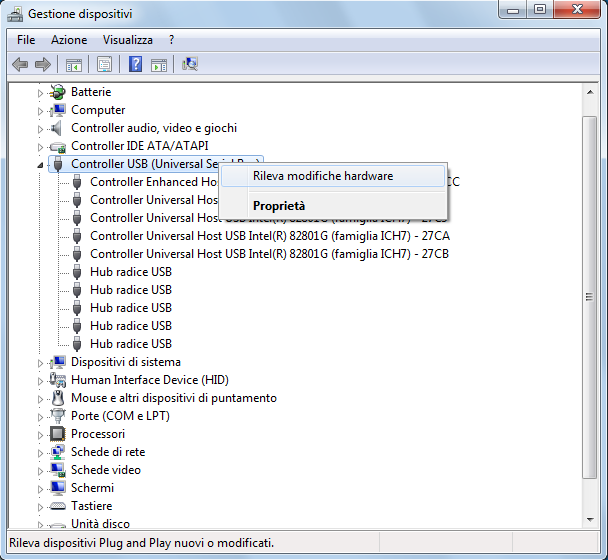Click the scan for hardware changes toolbar icon
The width and height of the screenshot is (608, 560).
[x=190, y=64]
